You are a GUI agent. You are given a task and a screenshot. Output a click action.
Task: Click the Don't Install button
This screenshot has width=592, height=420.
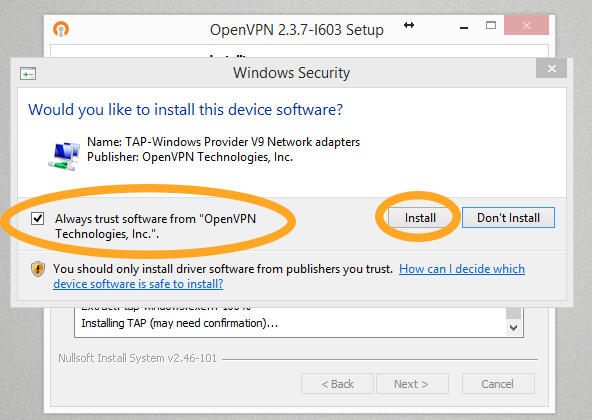coord(508,218)
